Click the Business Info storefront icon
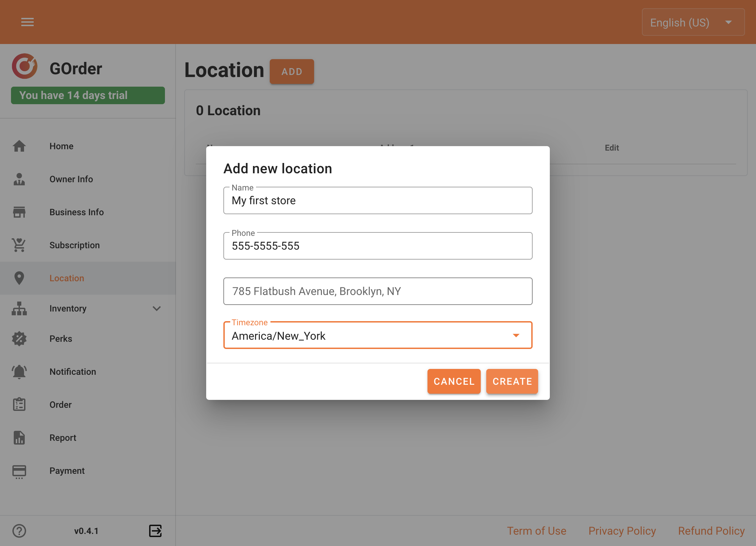Viewport: 756px width, 546px height. coord(19,212)
